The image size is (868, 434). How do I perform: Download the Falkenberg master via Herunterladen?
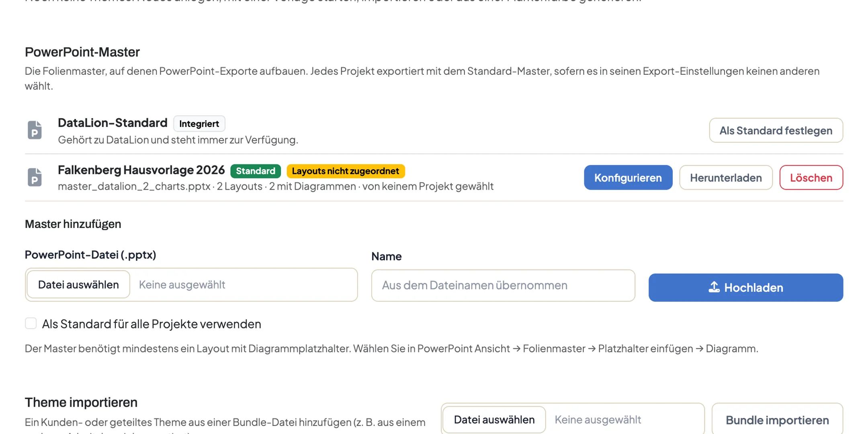[x=726, y=177]
